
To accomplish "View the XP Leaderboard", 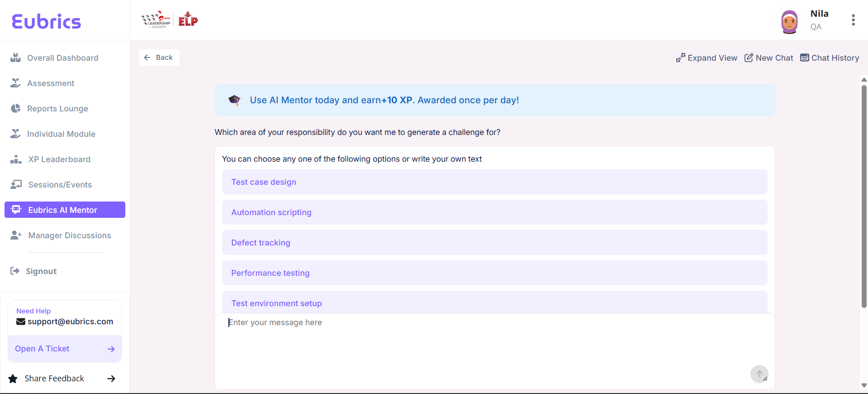I will [59, 159].
